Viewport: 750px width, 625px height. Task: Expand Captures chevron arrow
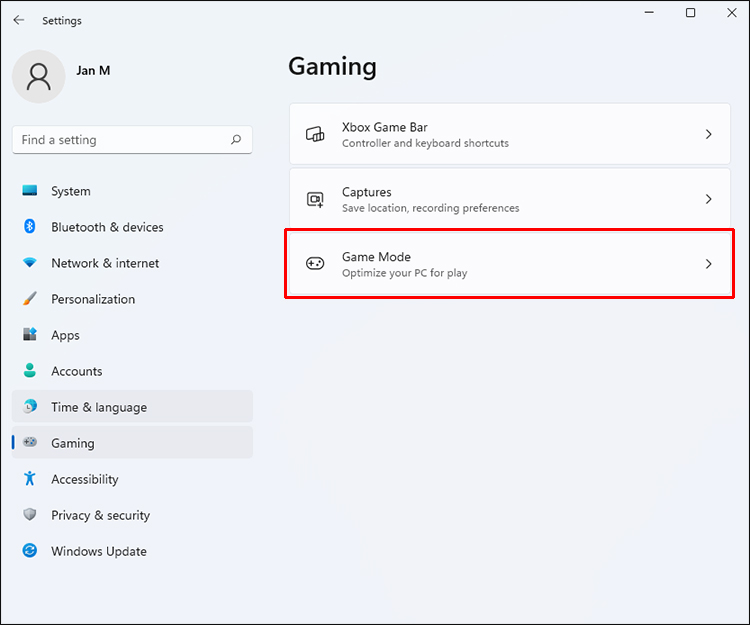708,199
